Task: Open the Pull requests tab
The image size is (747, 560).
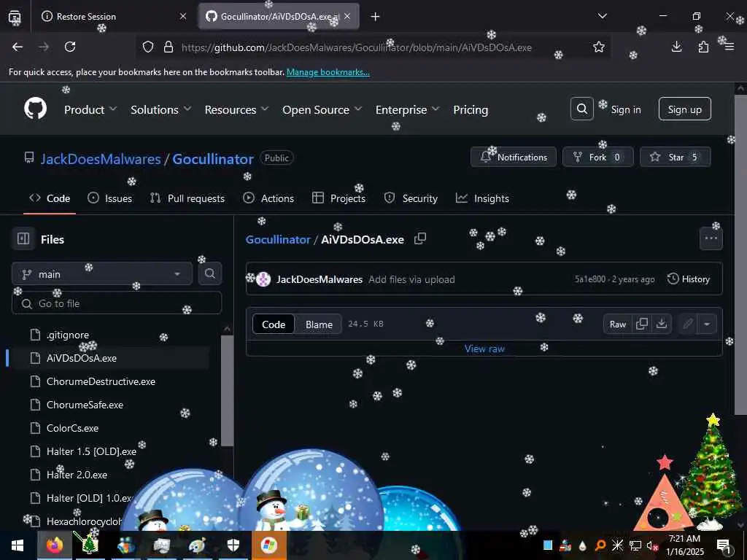Action: point(187,198)
